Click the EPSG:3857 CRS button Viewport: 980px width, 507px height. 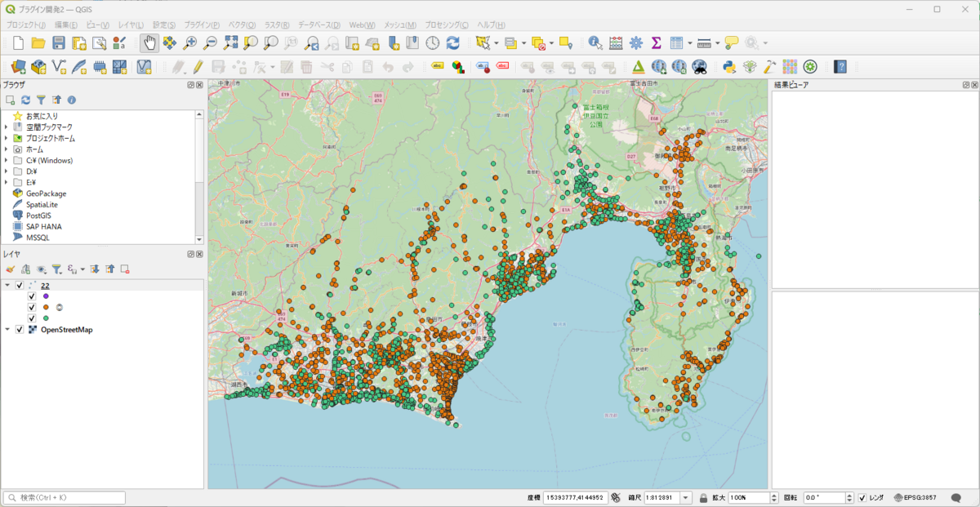click(916, 497)
